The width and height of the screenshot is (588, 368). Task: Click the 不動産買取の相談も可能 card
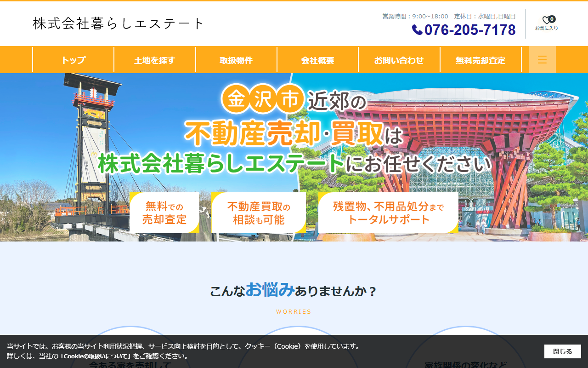259,213
